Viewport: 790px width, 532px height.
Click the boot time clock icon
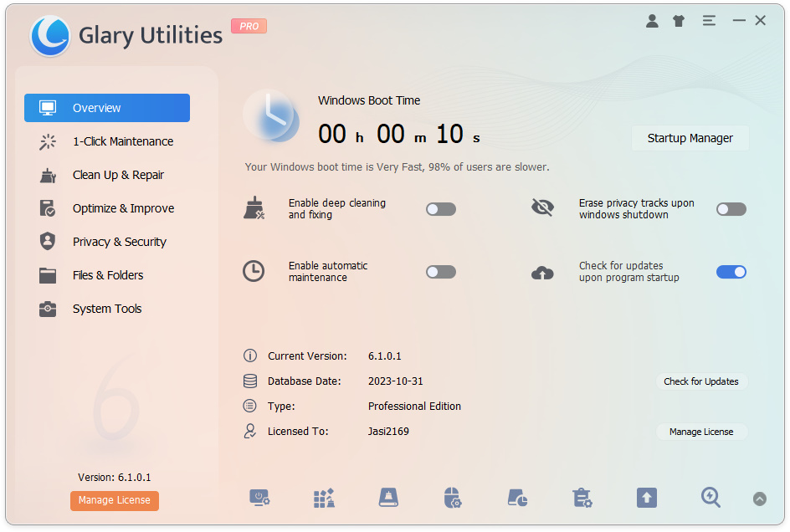[x=271, y=116]
